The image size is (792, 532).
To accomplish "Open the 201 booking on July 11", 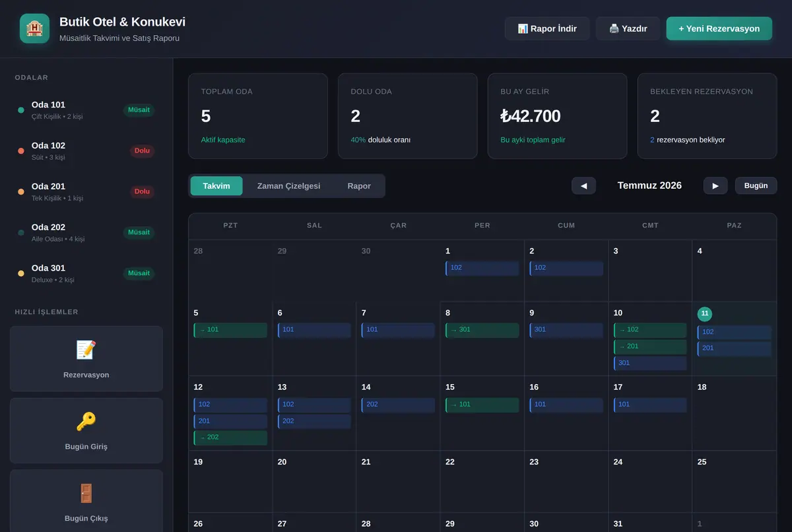I will point(735,349).
